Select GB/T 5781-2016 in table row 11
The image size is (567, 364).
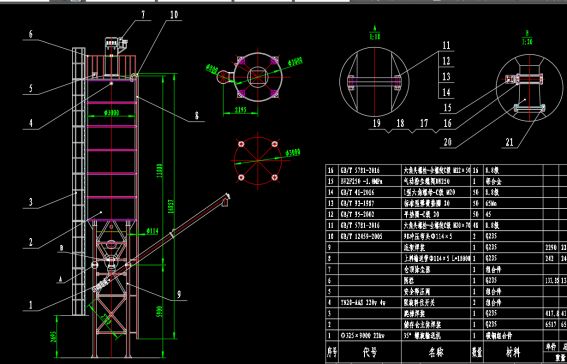click(360, 226)
